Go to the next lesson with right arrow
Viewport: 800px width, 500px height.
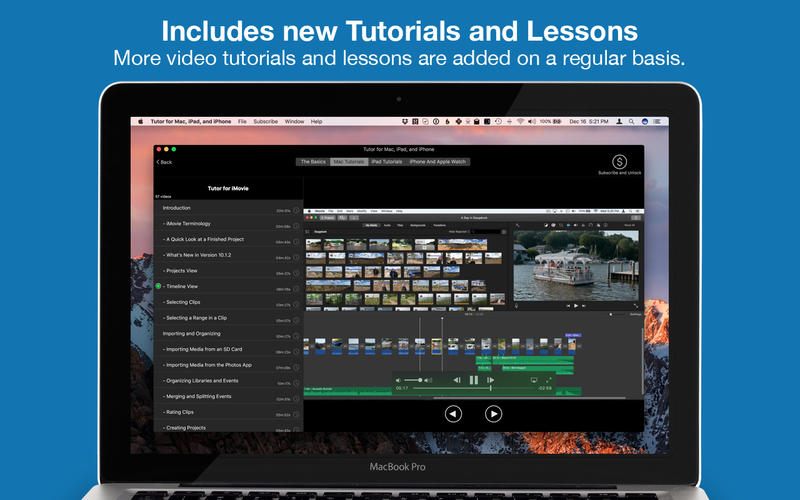493,413
